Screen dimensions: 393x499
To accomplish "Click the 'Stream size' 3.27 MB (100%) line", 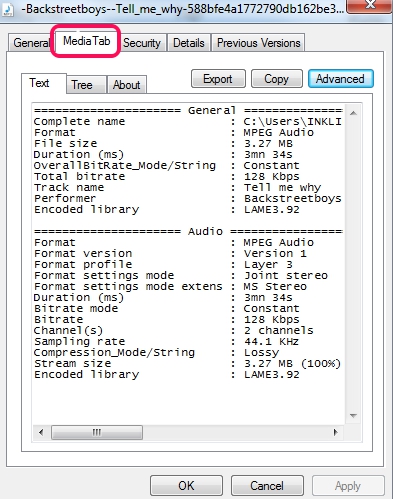I will pyautogui.click(x=188, y=363).
